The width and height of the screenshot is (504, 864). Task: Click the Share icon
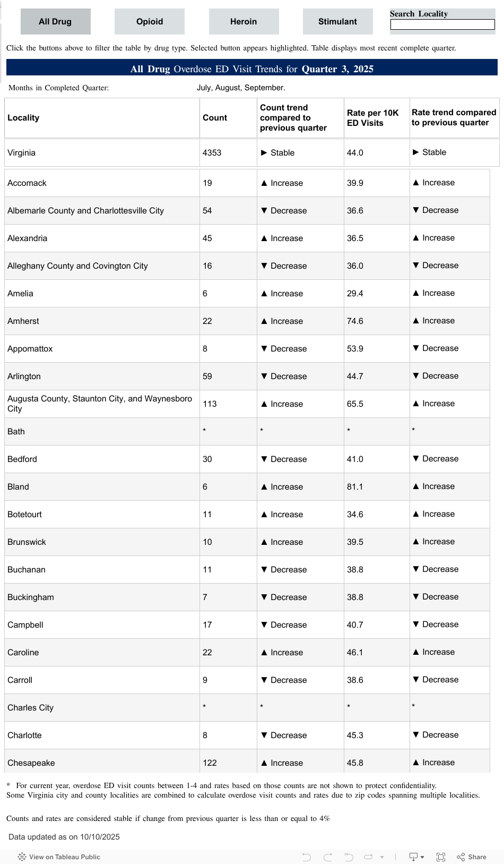[472, 857]
